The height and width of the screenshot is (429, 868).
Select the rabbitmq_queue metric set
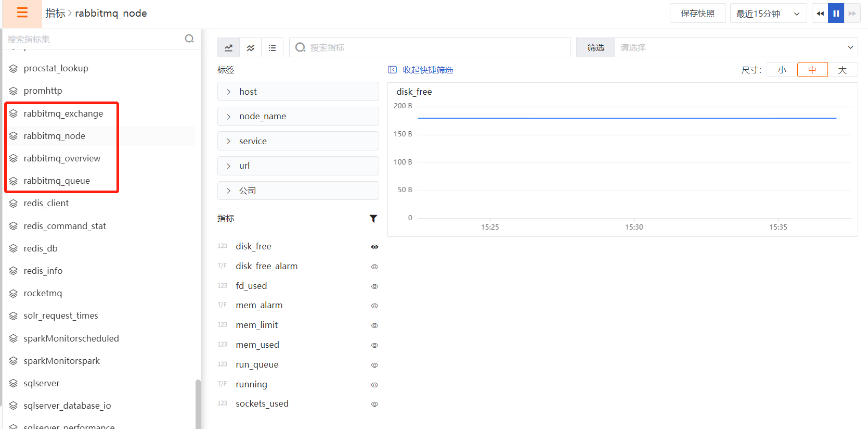[57, 181]
